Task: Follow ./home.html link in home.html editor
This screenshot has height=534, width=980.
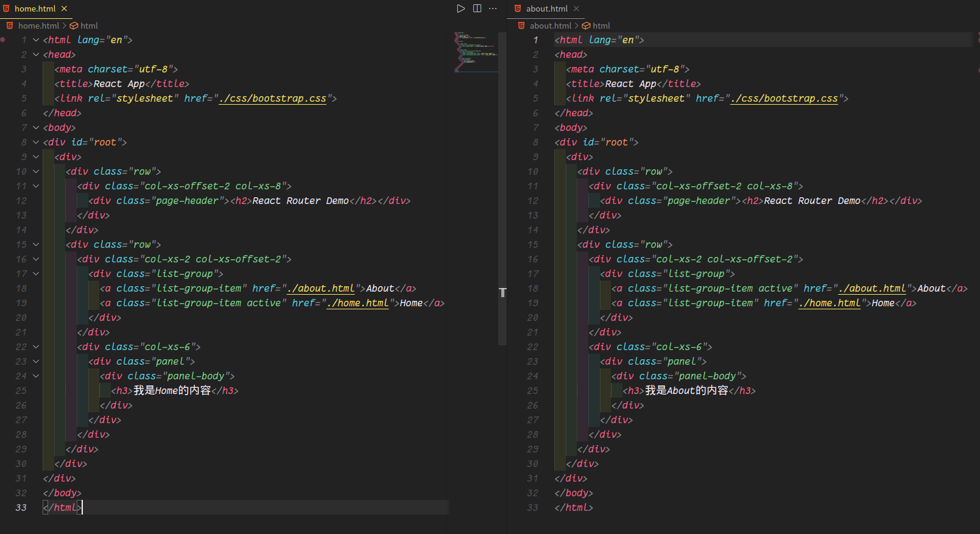Action: click(x=358, y=303)
